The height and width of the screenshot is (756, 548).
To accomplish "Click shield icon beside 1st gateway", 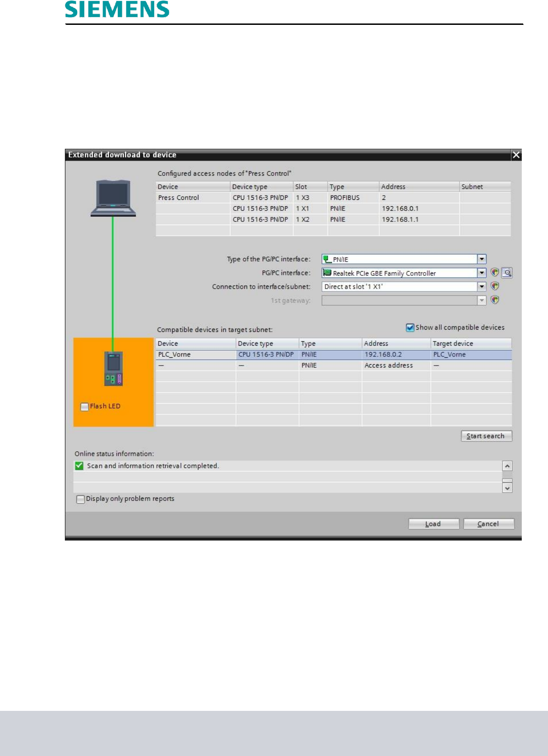I will [495, 300].
